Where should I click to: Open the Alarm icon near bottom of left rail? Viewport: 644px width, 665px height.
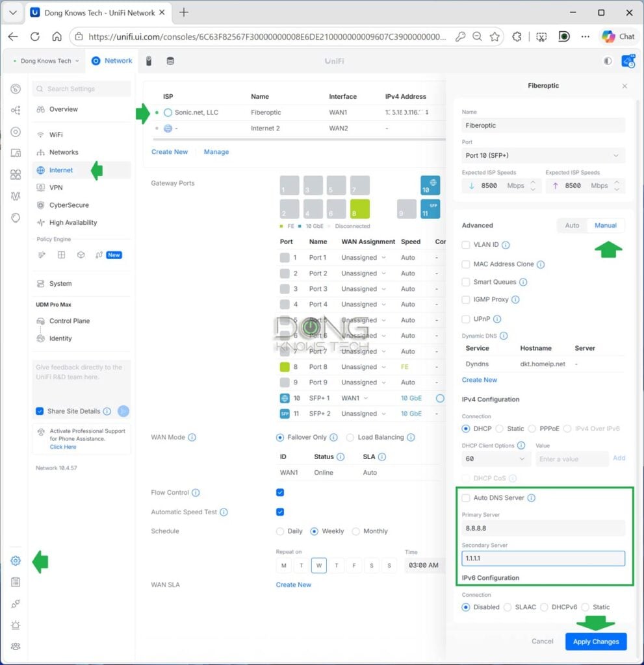16,625
